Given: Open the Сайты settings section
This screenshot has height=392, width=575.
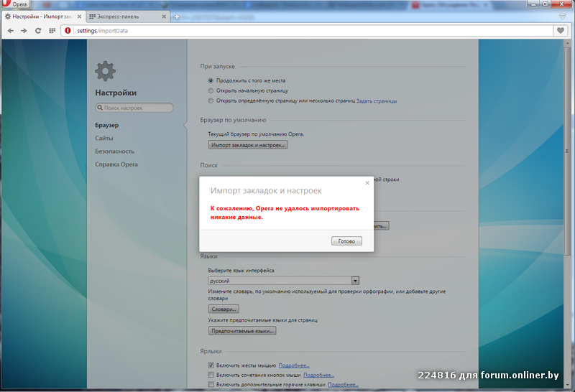Looking at the screenshot, I should pos(103,138).
